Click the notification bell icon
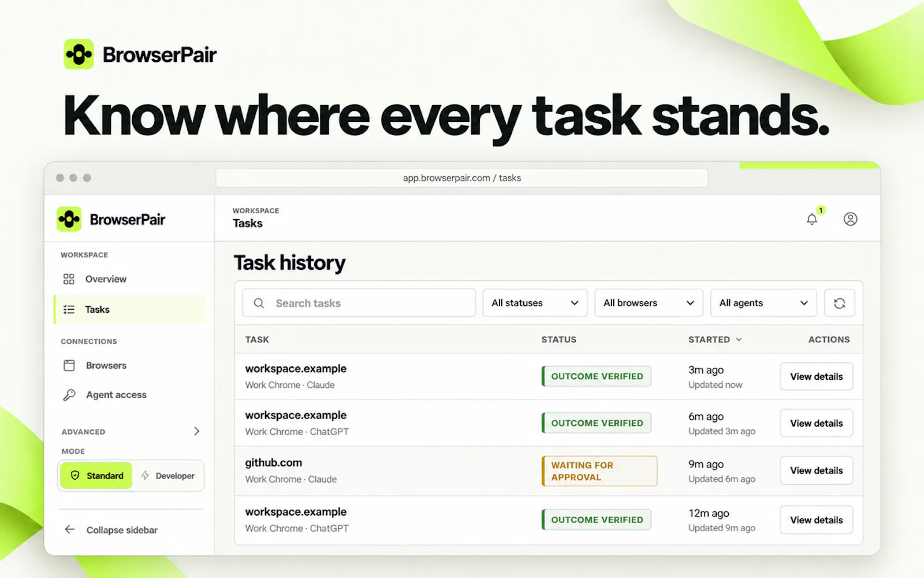This screenshot has width=924, height=578. tap(812, 219)
